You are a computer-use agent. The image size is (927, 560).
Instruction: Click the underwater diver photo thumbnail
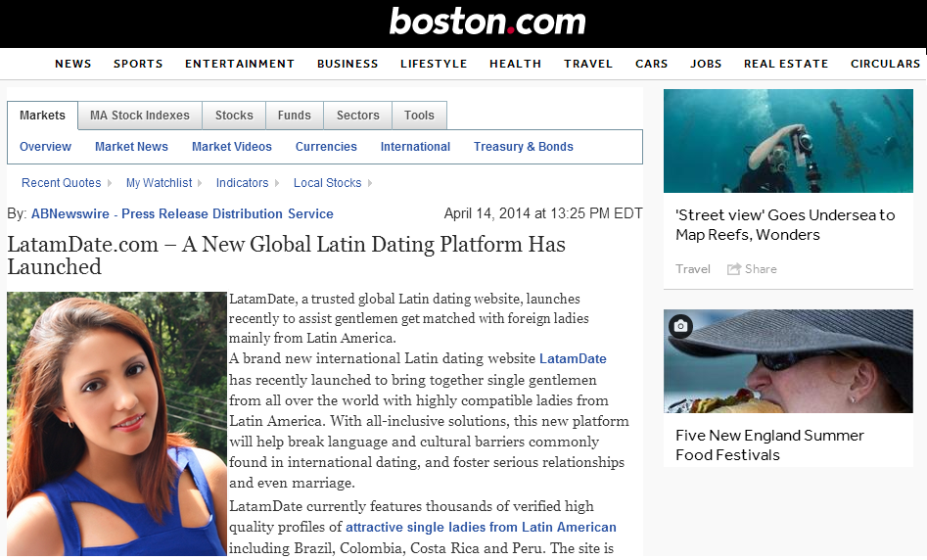788,141
